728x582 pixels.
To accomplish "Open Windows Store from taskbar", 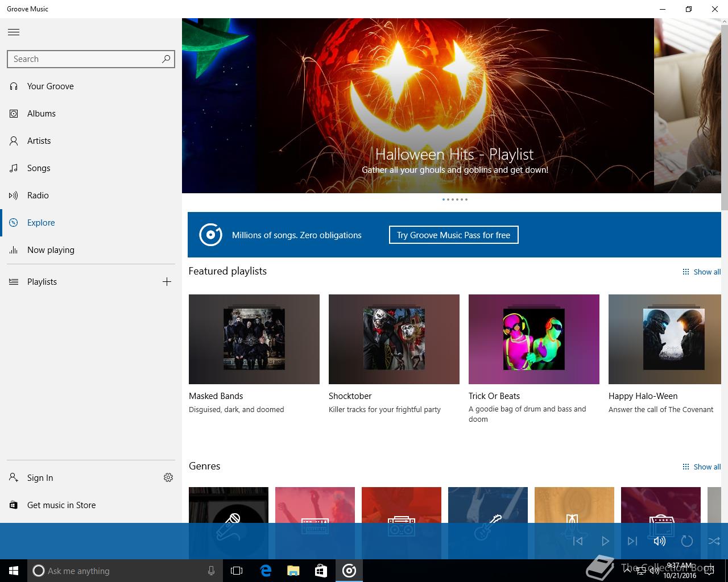I will click(x=321, y=571).
